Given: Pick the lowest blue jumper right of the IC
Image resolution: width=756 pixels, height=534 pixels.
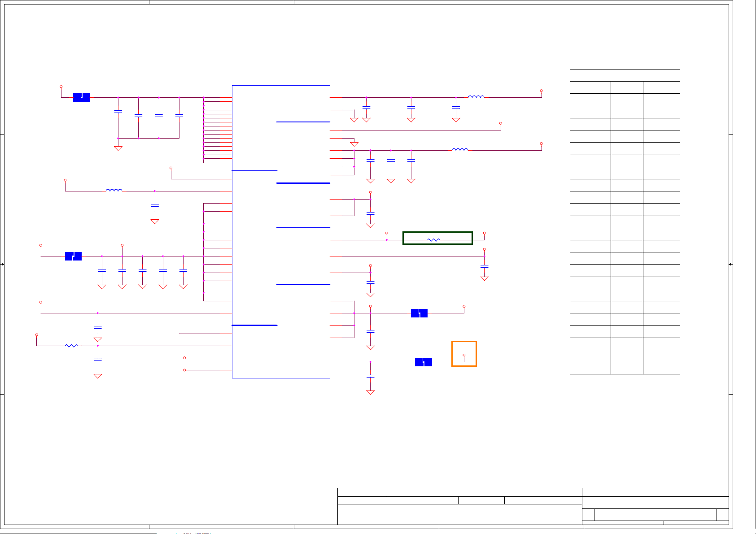Looking at the screenshot, I should click(424, 362).
